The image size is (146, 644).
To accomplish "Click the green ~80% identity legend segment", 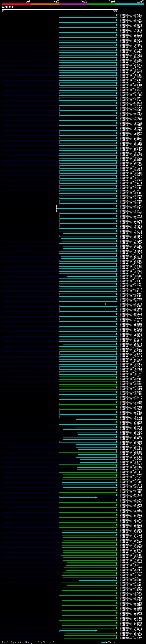I will [x=101, y=4].
